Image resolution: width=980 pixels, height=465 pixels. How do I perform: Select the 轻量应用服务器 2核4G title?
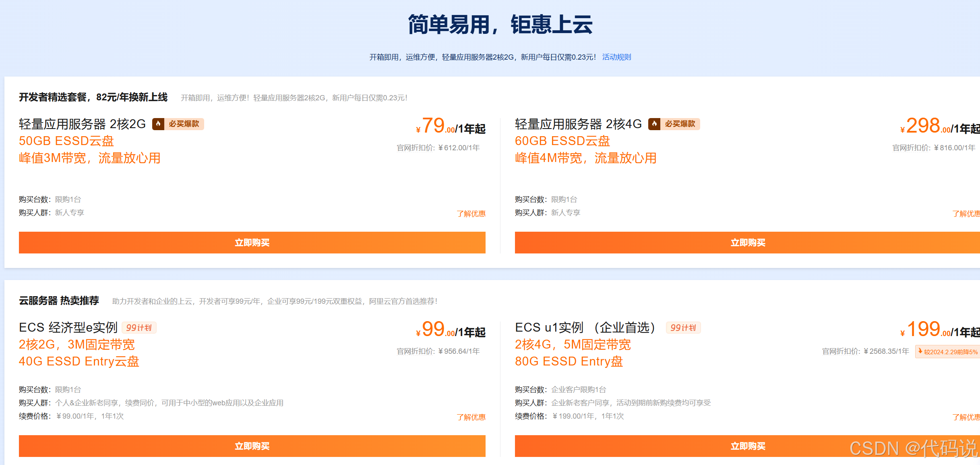(578, 124)
